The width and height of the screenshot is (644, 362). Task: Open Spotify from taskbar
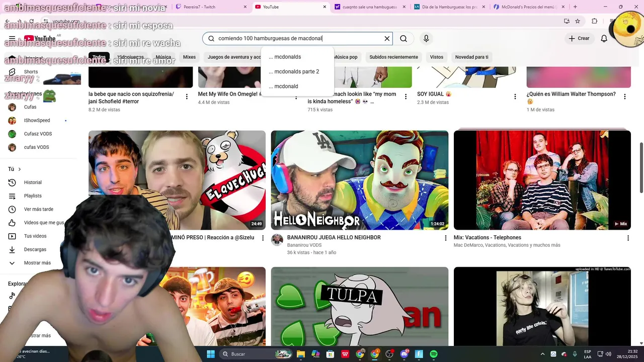pyautogui.click(x=434, y=354)
